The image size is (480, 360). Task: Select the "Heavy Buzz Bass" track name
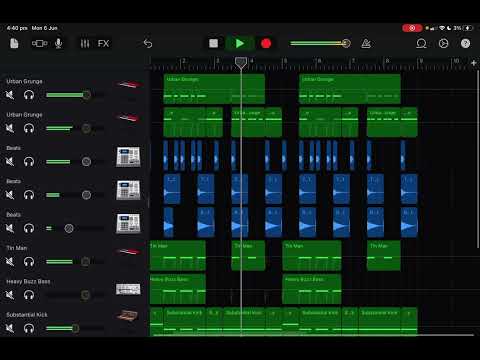(28, 281)
